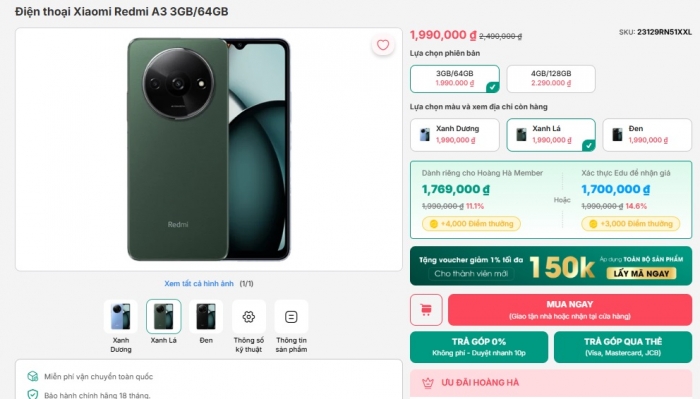This screenshot has width=700, height=399.
Task: Select Đen thumbnail below the main image
Action: pos(206,316)
